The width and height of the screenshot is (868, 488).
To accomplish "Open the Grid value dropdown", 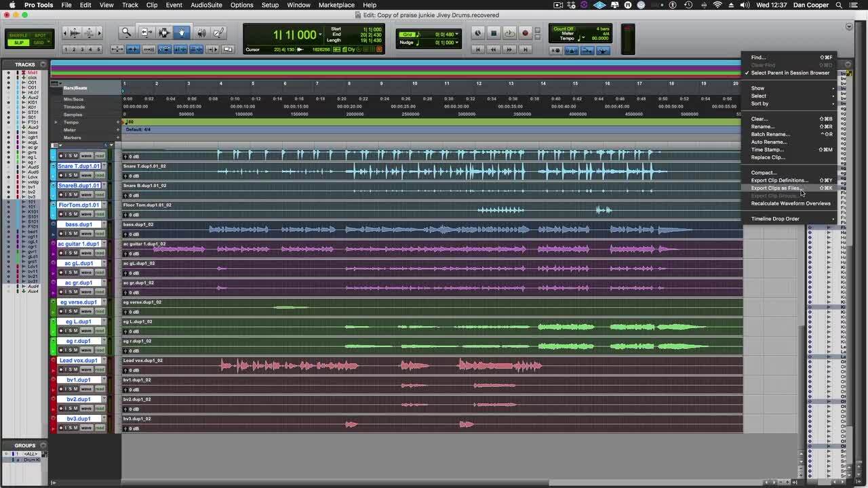I will 457,35.
